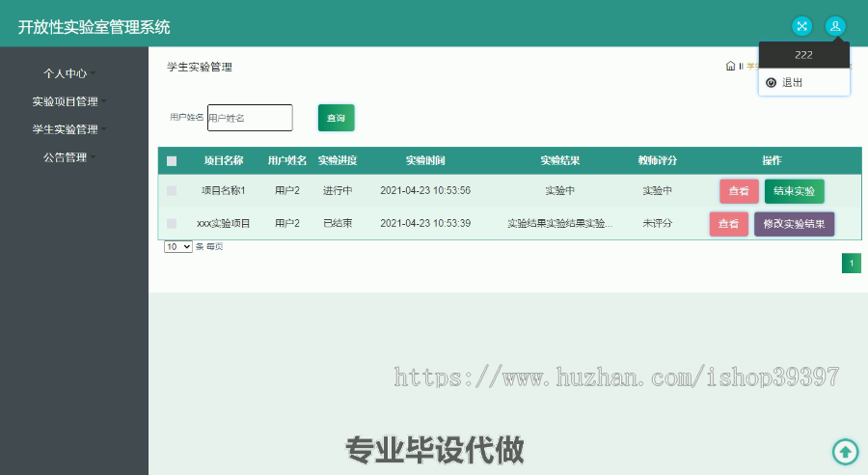The height and width of the screenshot is (475, 868).
Task: Click the 结束实验 button
Action: 795,191
